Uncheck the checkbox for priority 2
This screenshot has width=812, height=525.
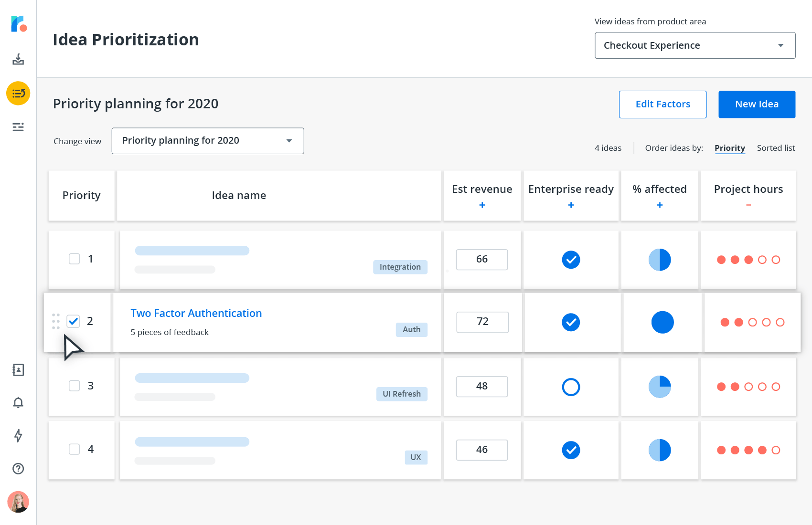point(73,321)
